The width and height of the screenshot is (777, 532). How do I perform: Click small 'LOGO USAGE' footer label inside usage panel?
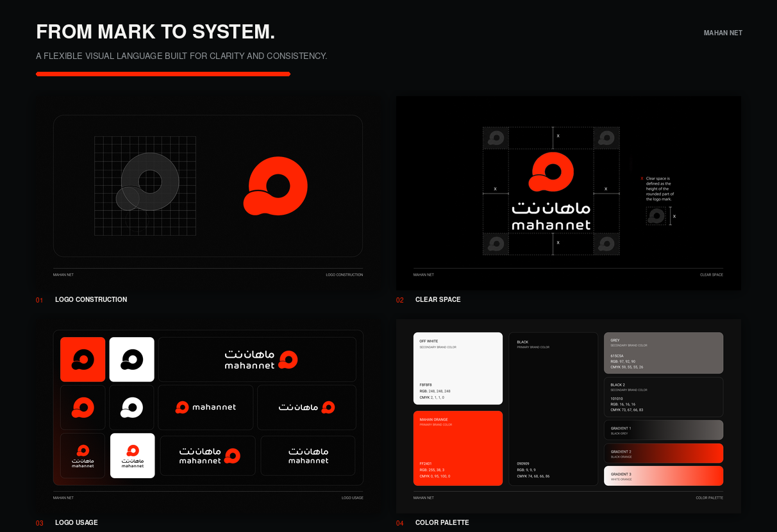[x=353, y=498]
